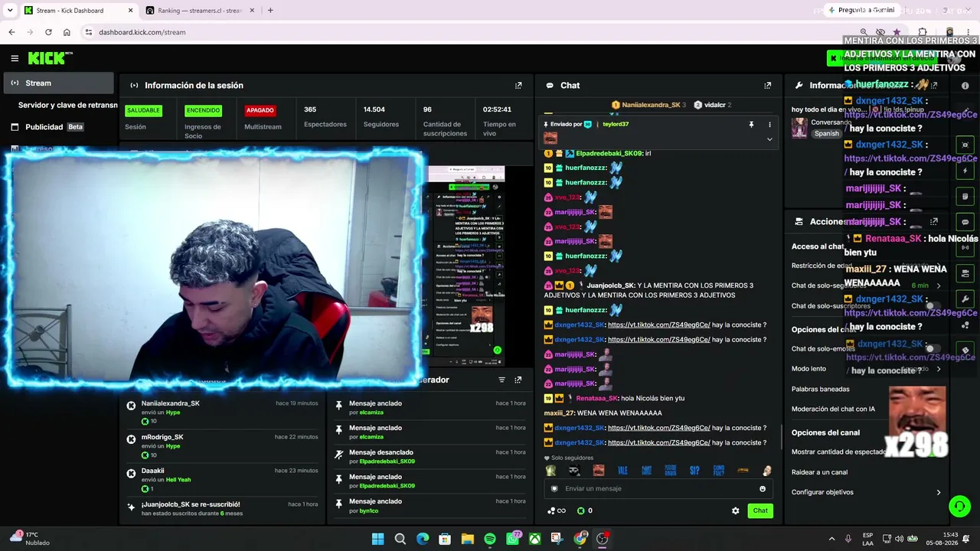The width and height of the screenshot is (980, 551).
Task: Insert the SI? emote
Action: coord(694,471)
